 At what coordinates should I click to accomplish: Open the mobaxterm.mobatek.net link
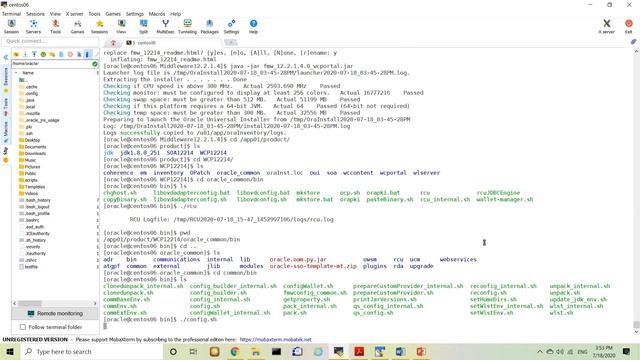pyautogui.click(x=276, y=340)
